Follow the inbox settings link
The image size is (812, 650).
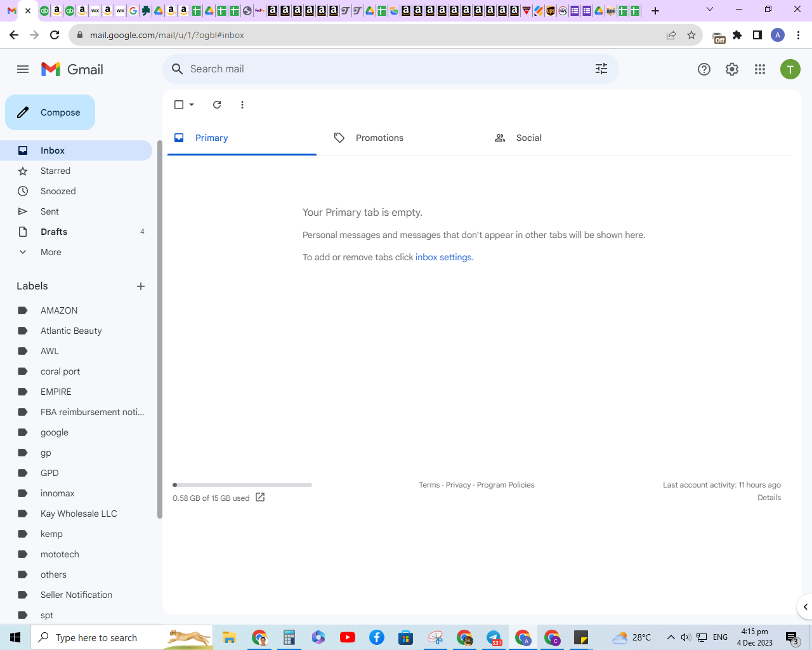pos(443,257)
